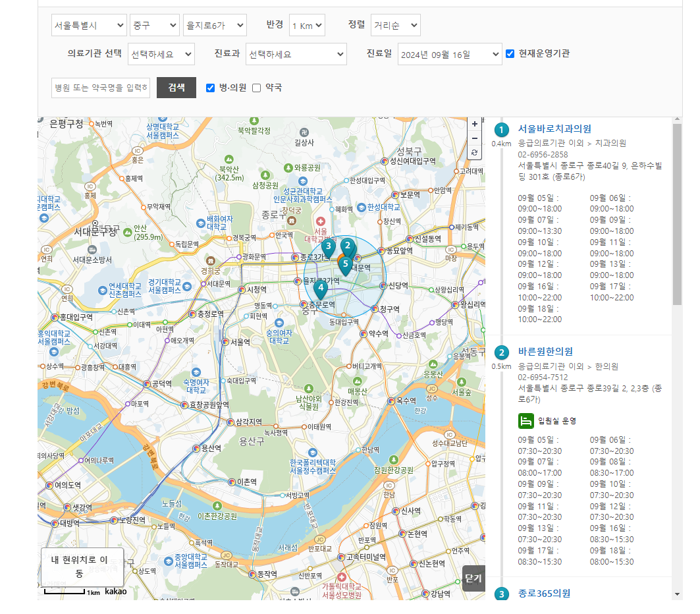700x614 pixels.
Task: Click the phone number 02-6954-7512
Action: click(x=543, y=377)
